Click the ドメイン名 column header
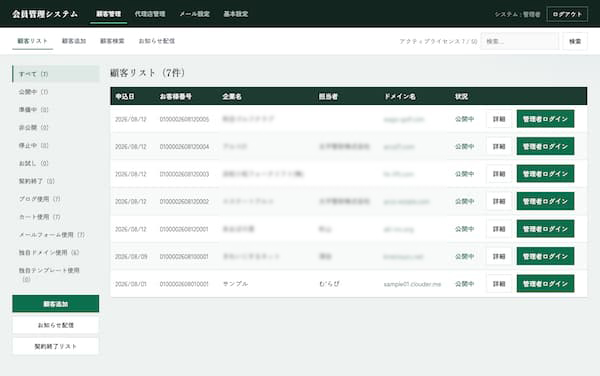Screen dimensions: 600x376 [399, 96]
